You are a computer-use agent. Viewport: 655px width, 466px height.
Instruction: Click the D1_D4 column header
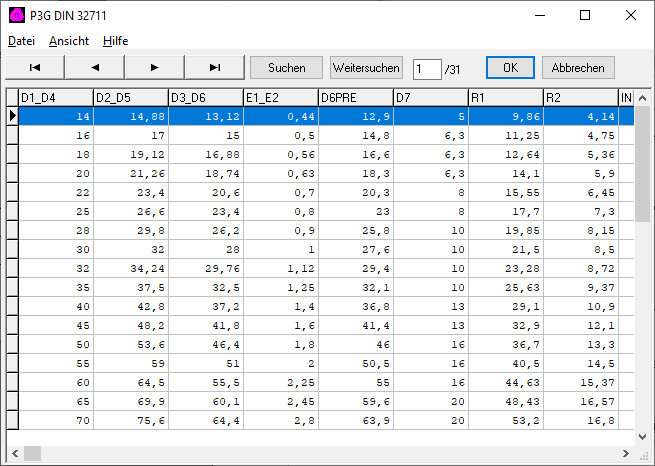point(56,98)
